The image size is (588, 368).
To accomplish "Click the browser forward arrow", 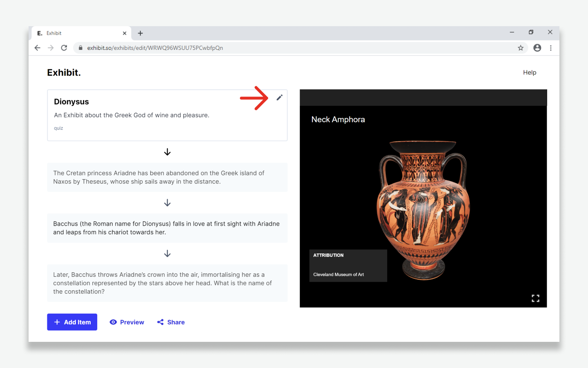I will tap(51, 48).
